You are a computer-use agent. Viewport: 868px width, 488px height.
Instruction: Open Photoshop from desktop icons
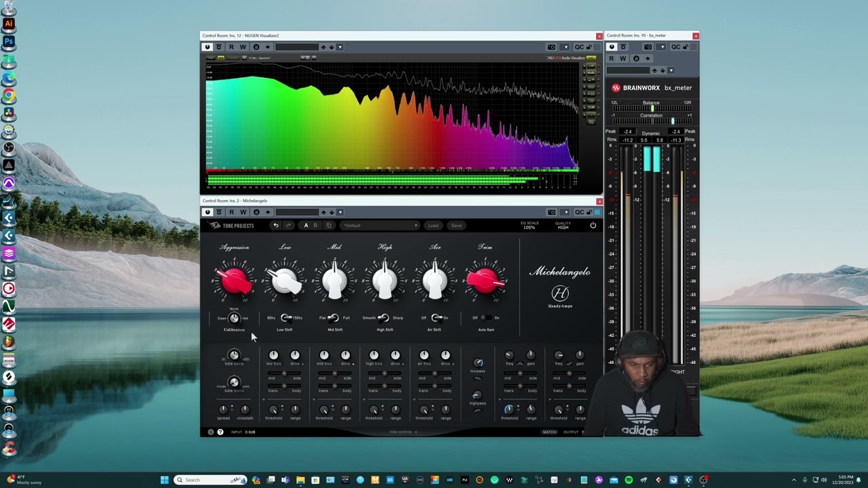pyautogui.click(x=9, y=41)
